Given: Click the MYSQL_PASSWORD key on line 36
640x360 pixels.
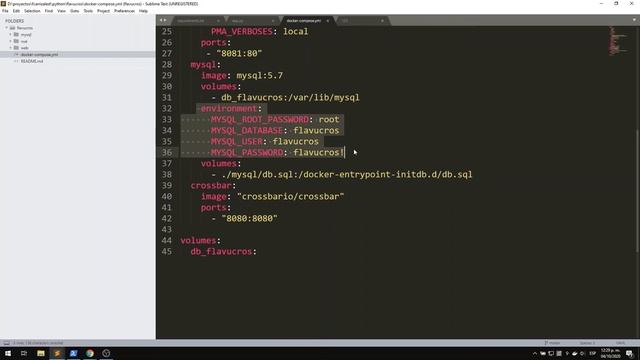Looking at the screenshot, I should pos(247,153).
